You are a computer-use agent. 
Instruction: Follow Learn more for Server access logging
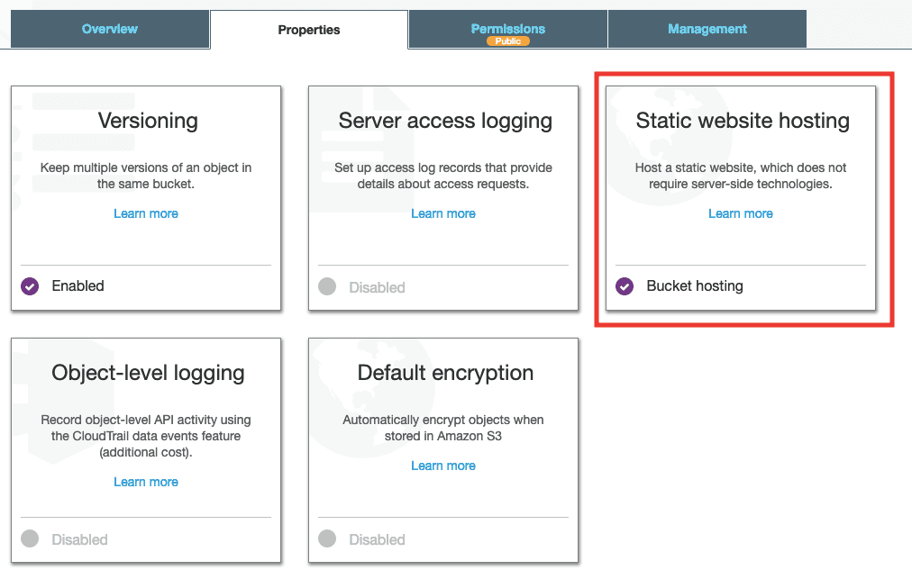click(443, 213)
